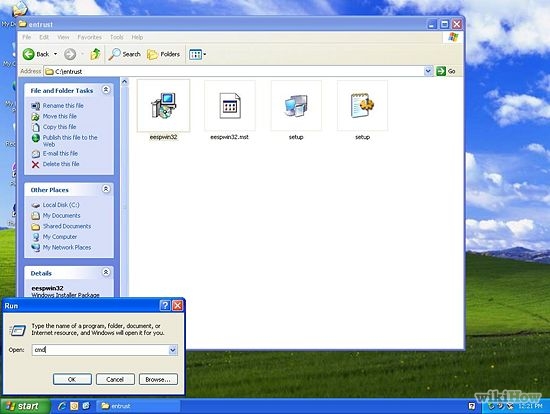This screenshot has height=414, width=550.
Task: Click the Back arrow in Explorer toolbar
Action: [29, 54]
